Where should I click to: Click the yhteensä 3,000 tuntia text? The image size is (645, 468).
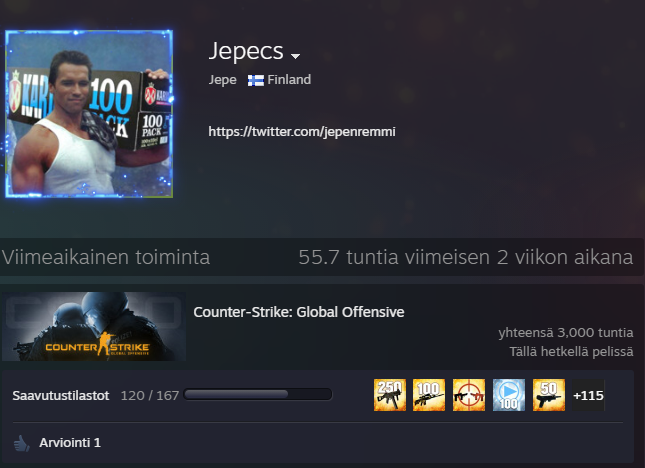click(566, 332)
